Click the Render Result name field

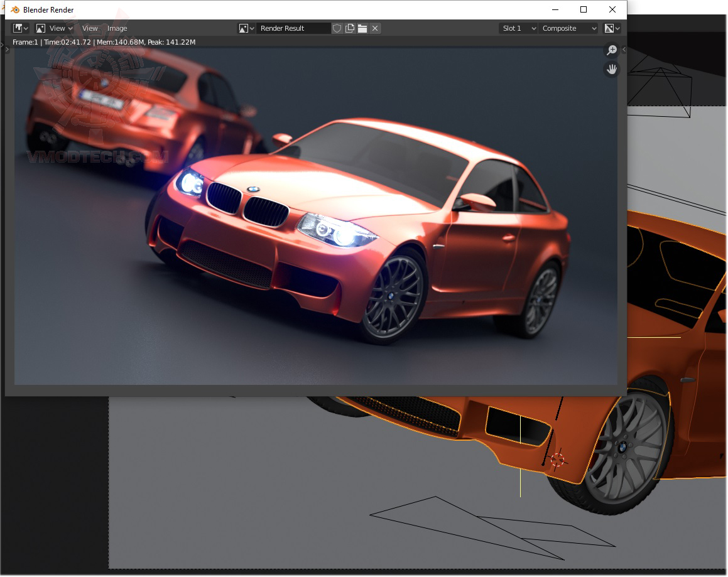[293, 28]
